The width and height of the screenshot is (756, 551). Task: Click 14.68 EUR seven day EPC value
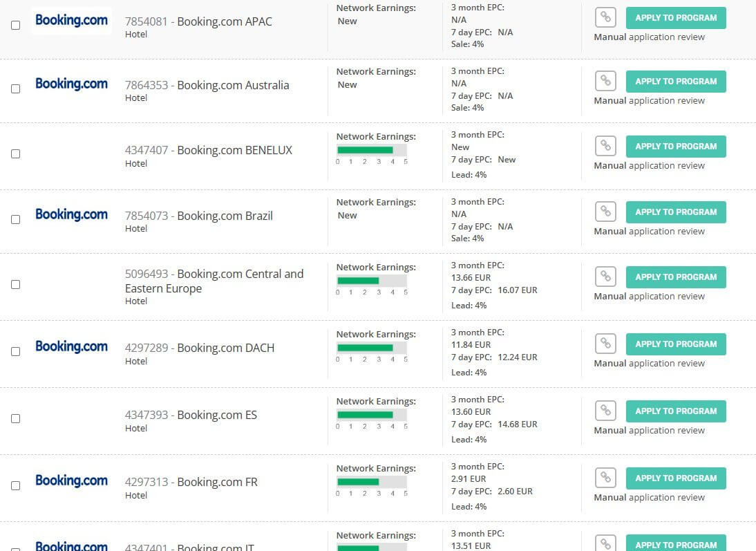coord(518,424)
